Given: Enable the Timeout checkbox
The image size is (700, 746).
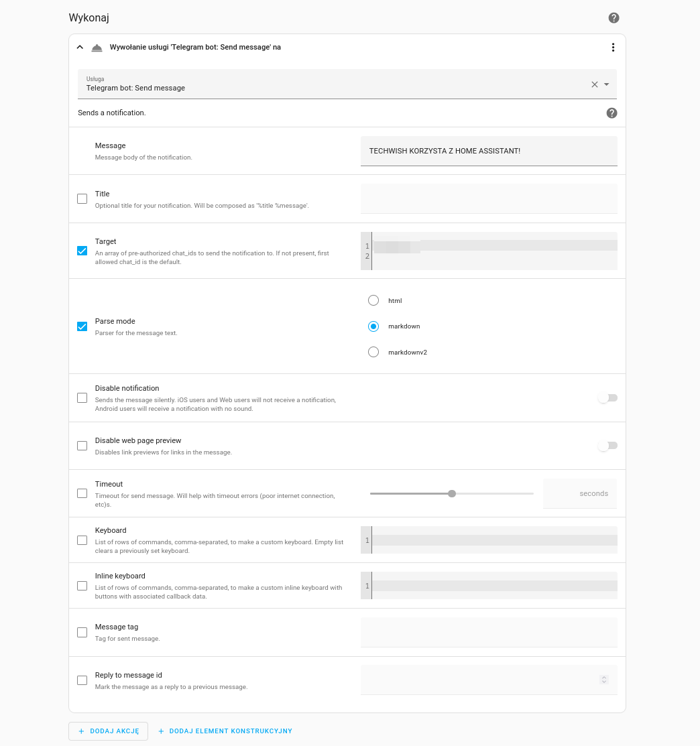Looking at the screenshot, I should 82,493.
